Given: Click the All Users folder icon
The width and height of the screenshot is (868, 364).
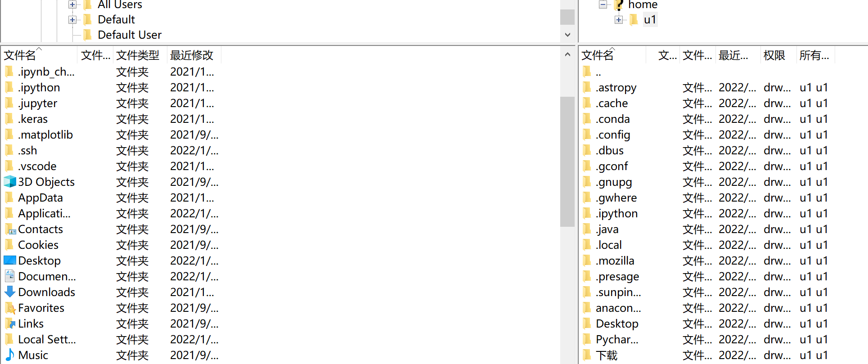Looking at the screenshot, I should point(88,4).
